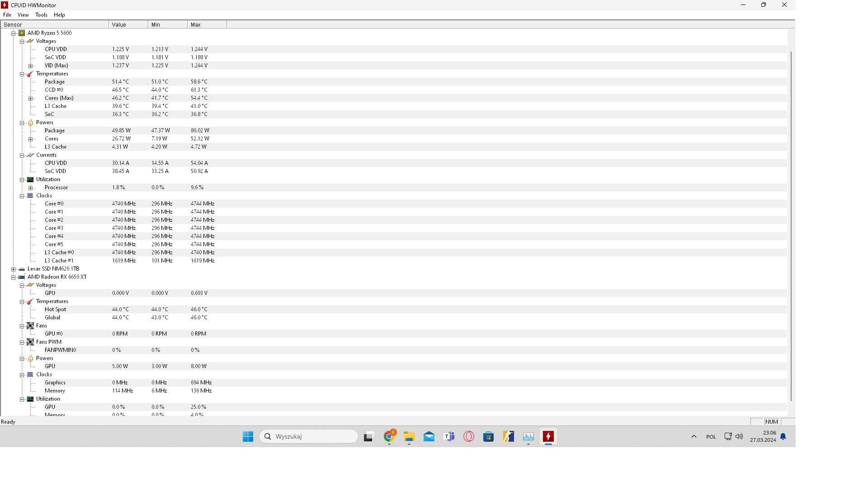Viewport: 868px width, 486px height.
Task: Open the notifications bell icon
Action: (x=783, y=436)
